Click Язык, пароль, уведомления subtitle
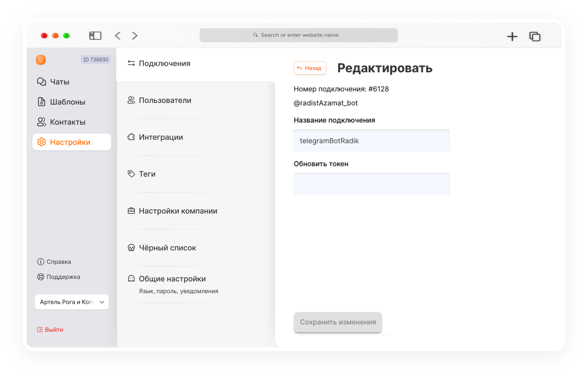Image resolution: width=588 pixels, height=378 pixels. click(178, 291)
